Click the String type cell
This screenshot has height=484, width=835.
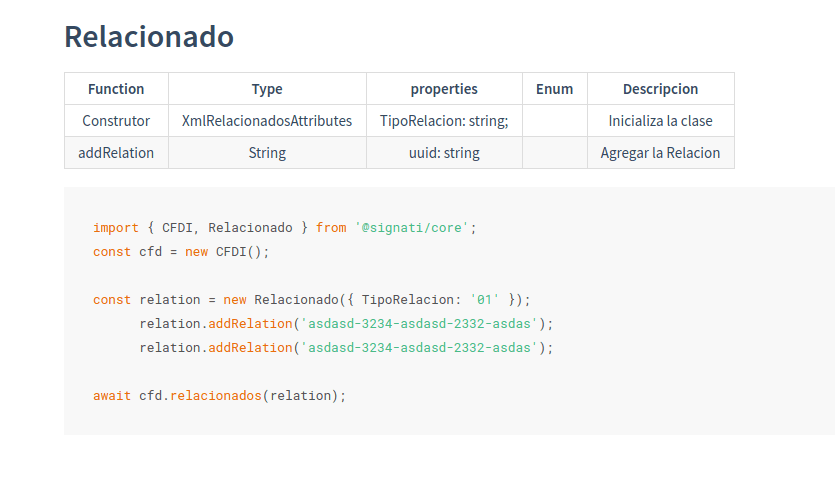tap(267, 153)
